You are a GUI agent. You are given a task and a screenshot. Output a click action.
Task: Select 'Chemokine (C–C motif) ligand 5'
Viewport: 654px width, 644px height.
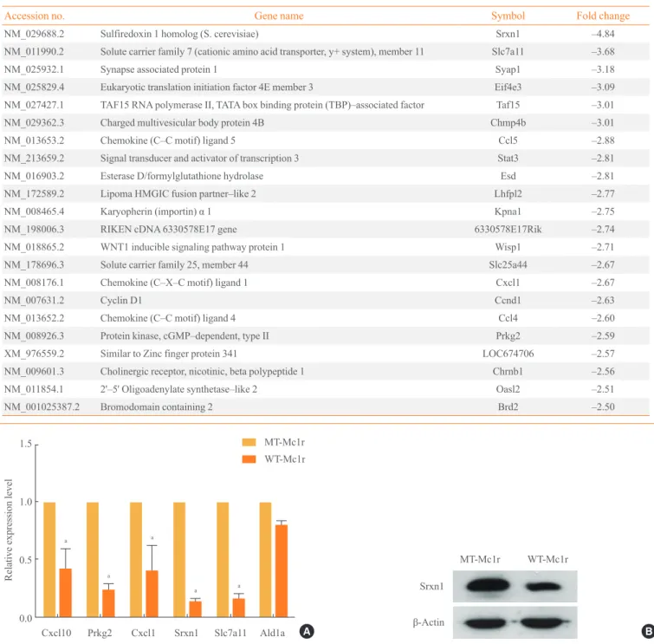click(168, 140)
